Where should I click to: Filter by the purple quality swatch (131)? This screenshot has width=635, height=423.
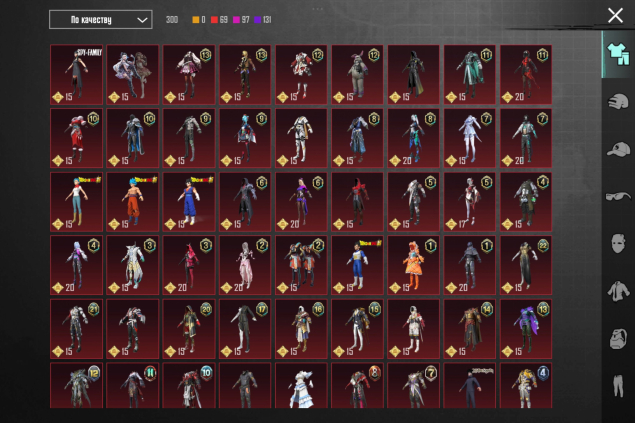coord(257,20)
